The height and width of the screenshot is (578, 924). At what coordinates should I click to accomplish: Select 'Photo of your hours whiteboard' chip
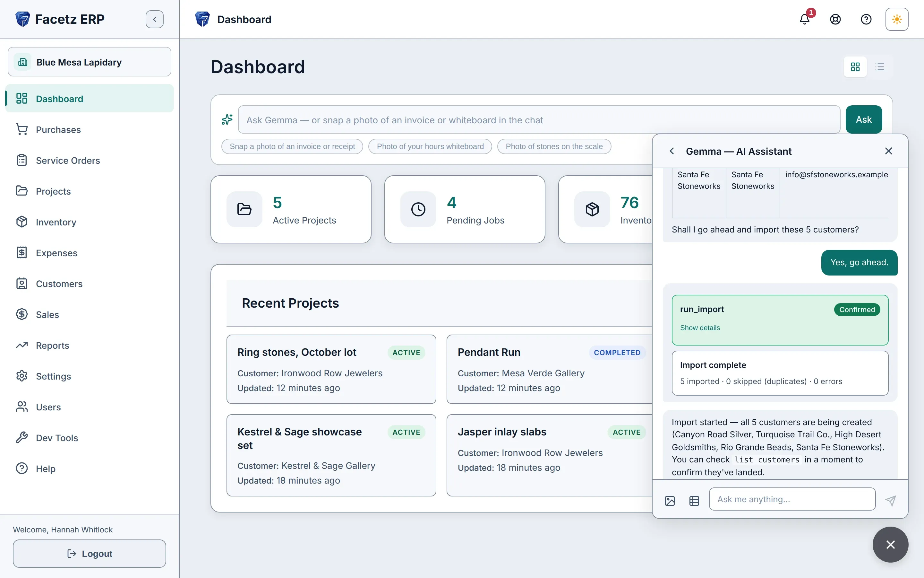[x=430, y=146]
